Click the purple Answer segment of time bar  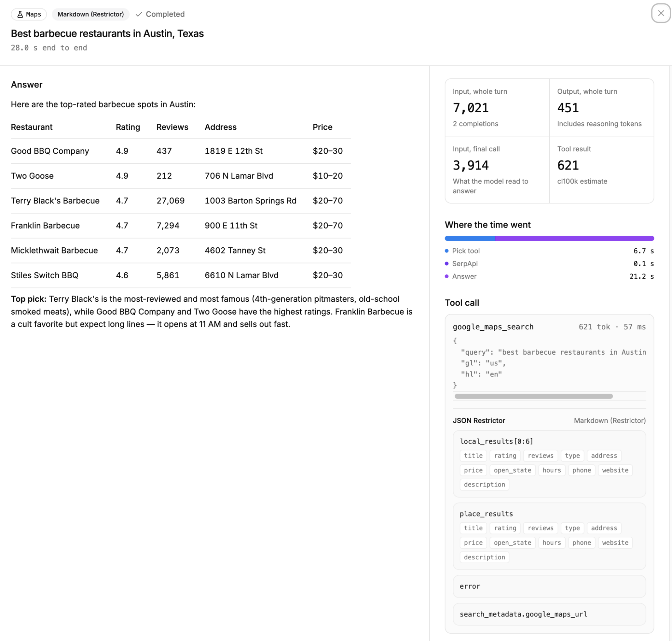tap(574, 238)
